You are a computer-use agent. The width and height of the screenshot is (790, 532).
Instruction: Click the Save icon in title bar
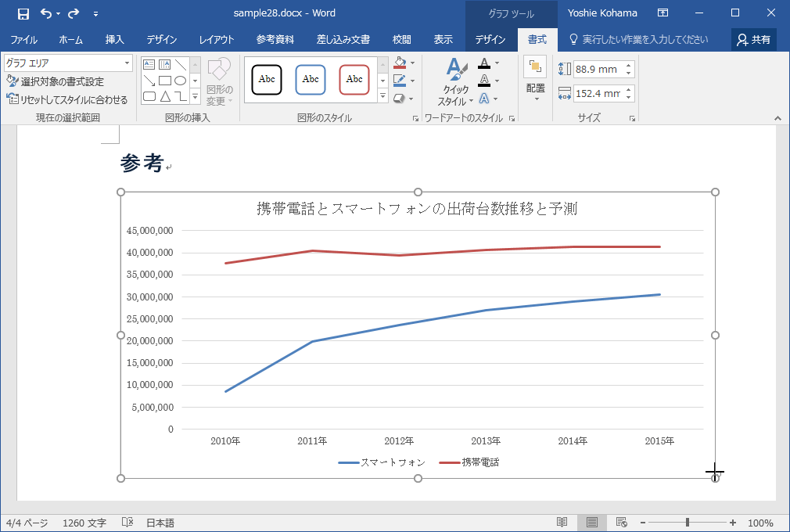23,13
